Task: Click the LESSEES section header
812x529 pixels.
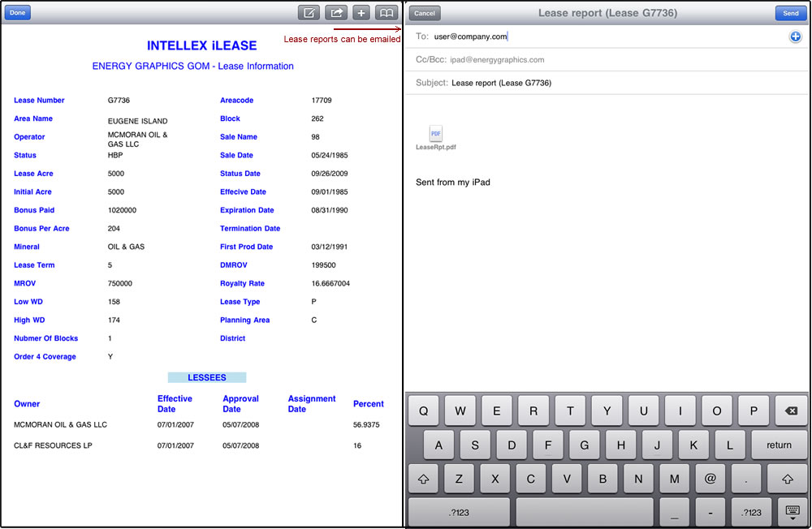Action: pyautogui.click(x=206, y=378)
